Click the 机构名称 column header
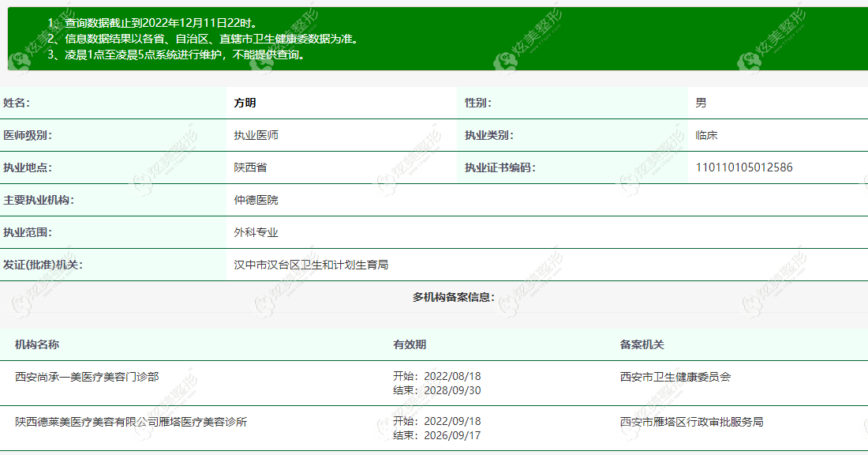 coord(37,344)
